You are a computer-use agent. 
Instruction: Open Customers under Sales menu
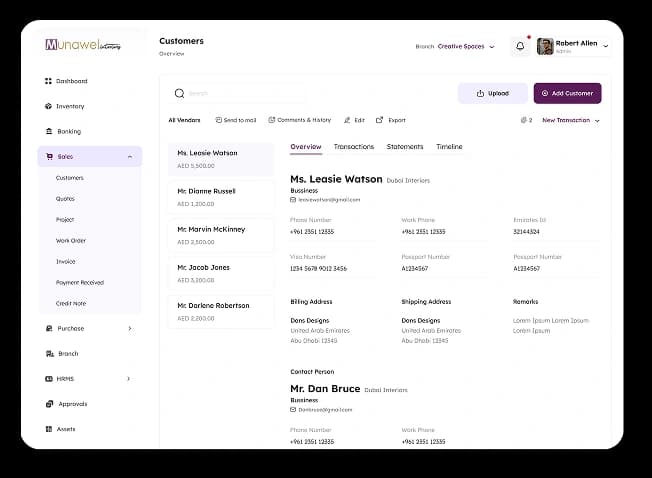pyautogui.click(x=70, y=178)
